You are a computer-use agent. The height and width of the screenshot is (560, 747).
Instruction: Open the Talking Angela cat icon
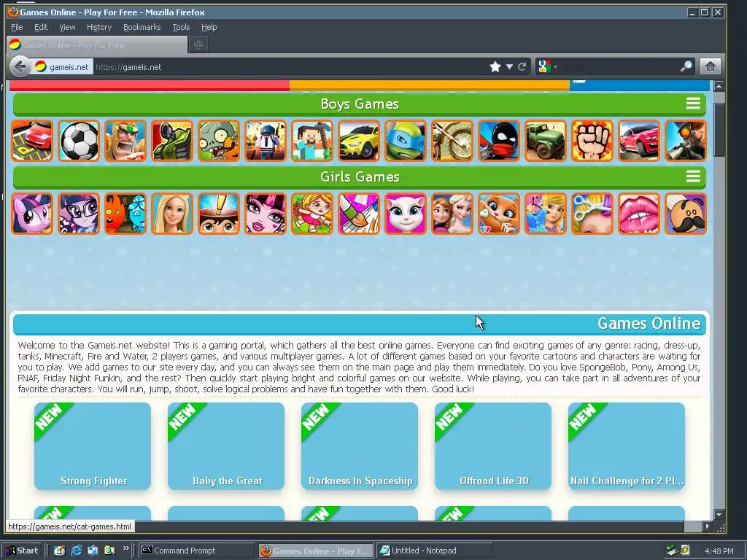pyautogui.click(x=406, y=214)
